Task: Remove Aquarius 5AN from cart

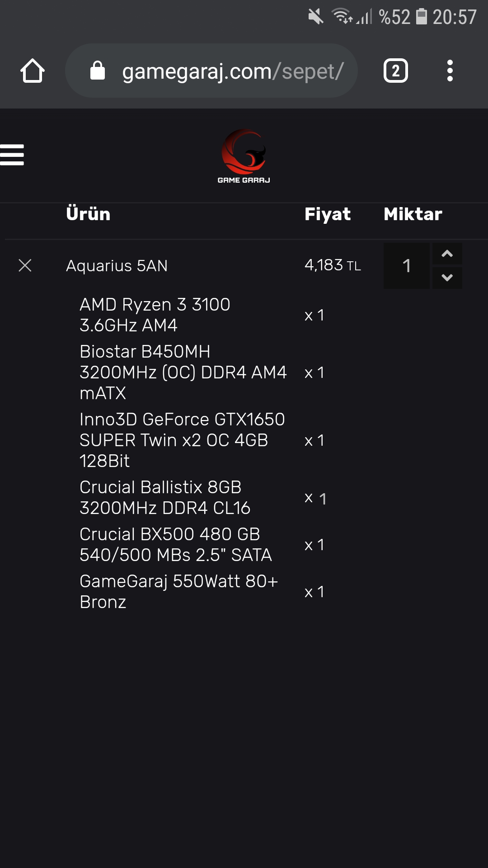Action: click(25, 265)
